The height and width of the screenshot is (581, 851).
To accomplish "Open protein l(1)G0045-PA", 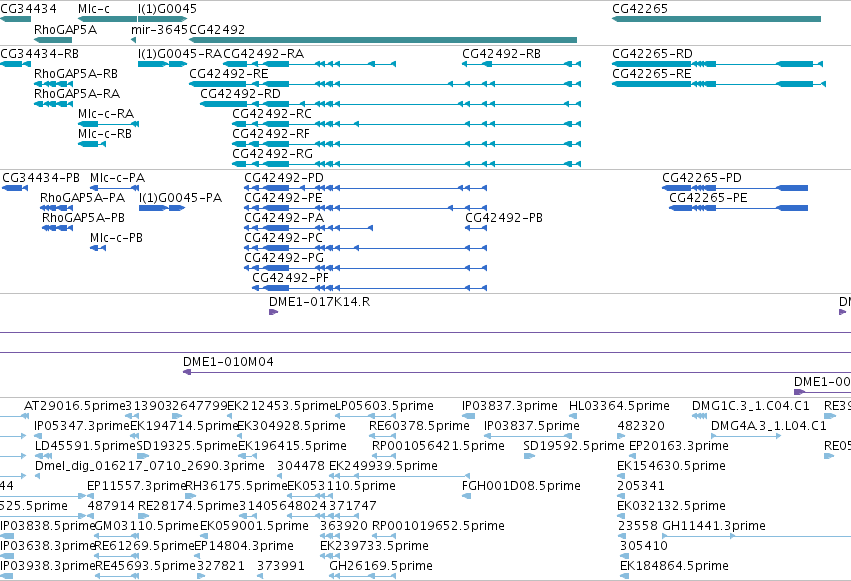I will pos(162,208).
